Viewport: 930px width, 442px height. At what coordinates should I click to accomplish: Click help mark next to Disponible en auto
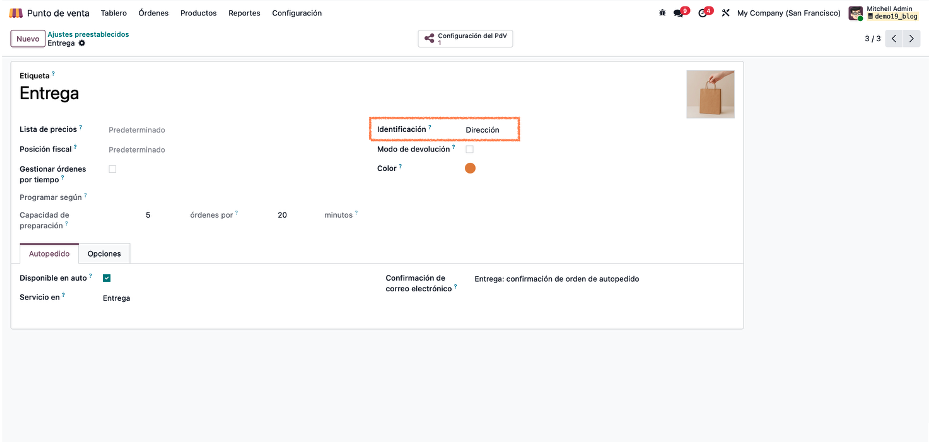click(91, 276)
